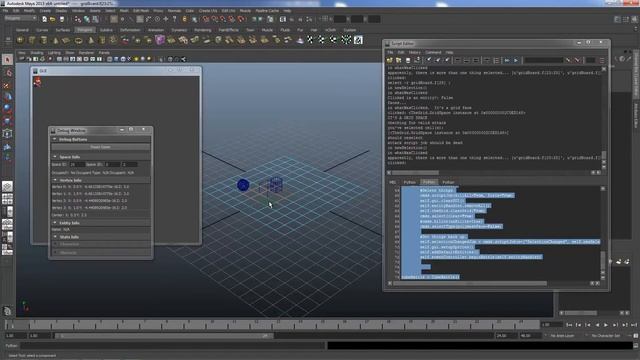This screenshot has height=360, width=640.
Task: Switch to the Rendering shelf tab
Action: click(x=202, y=30)
